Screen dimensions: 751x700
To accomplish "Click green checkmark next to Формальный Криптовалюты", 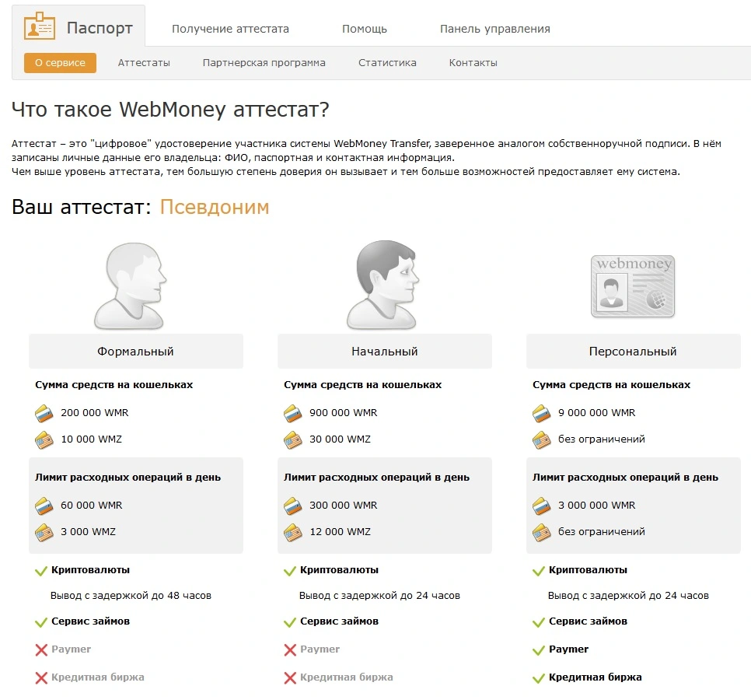I will 41,571.
